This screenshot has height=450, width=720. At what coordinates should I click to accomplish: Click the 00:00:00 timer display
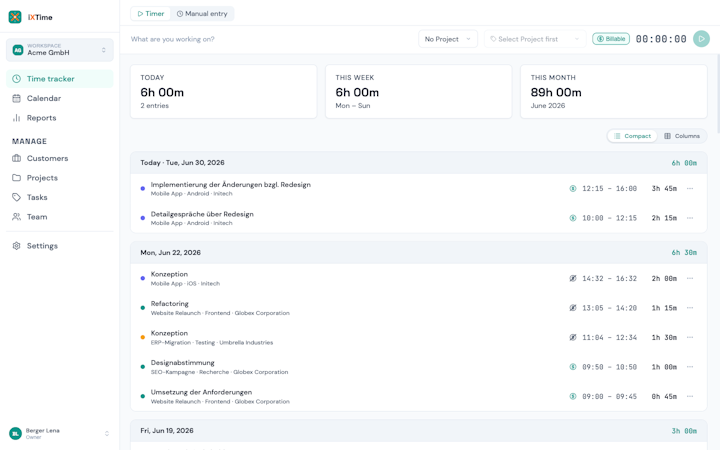[x=661, y=39]
